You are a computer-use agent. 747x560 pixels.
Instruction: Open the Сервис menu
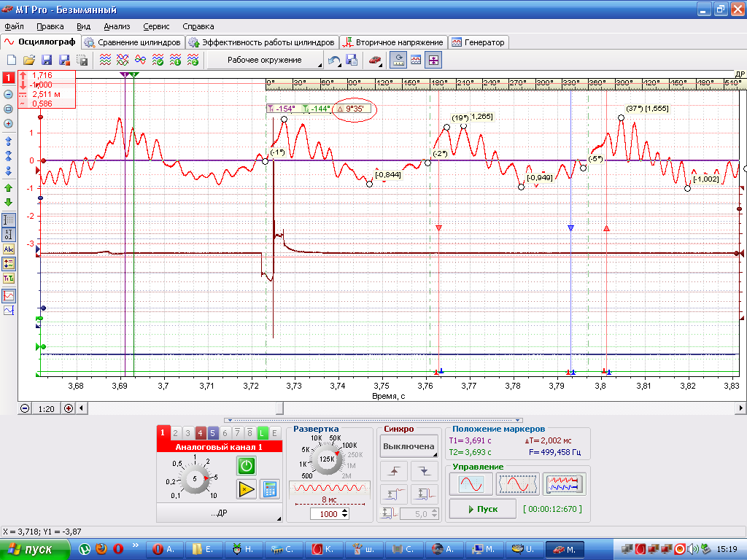156,27
